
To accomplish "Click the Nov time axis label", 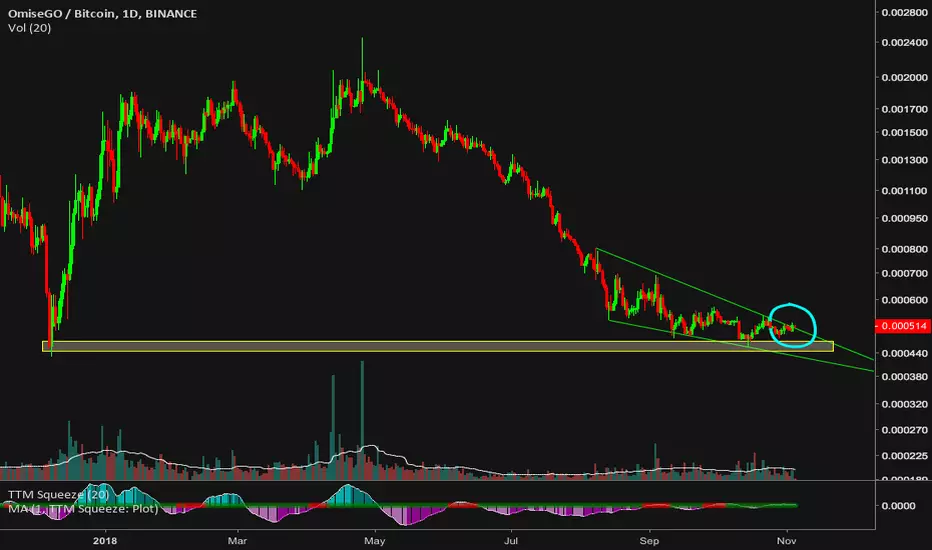I will [x=786, y=540].
